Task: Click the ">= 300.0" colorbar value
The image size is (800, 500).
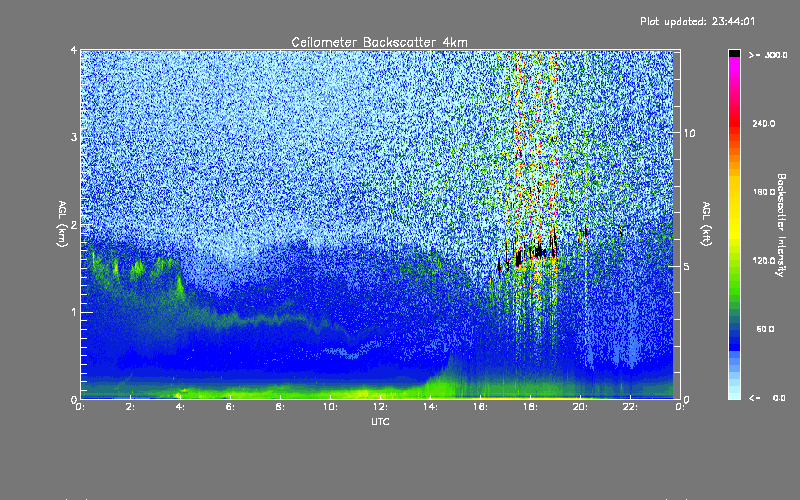Action: (768, 55)
